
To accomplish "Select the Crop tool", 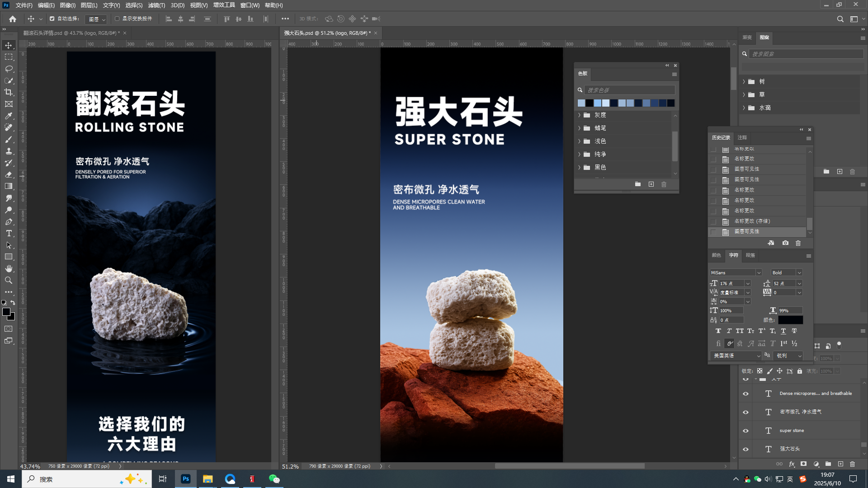I will (x=8, y=92).
